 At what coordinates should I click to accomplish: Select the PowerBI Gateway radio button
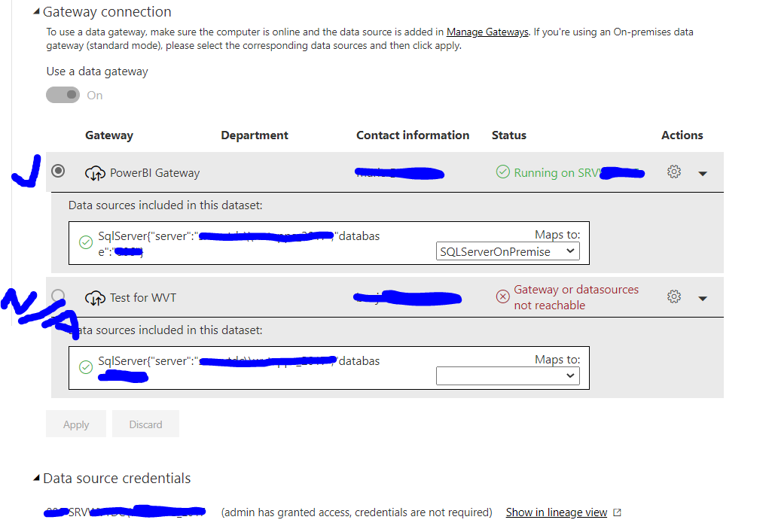[58, 171]
